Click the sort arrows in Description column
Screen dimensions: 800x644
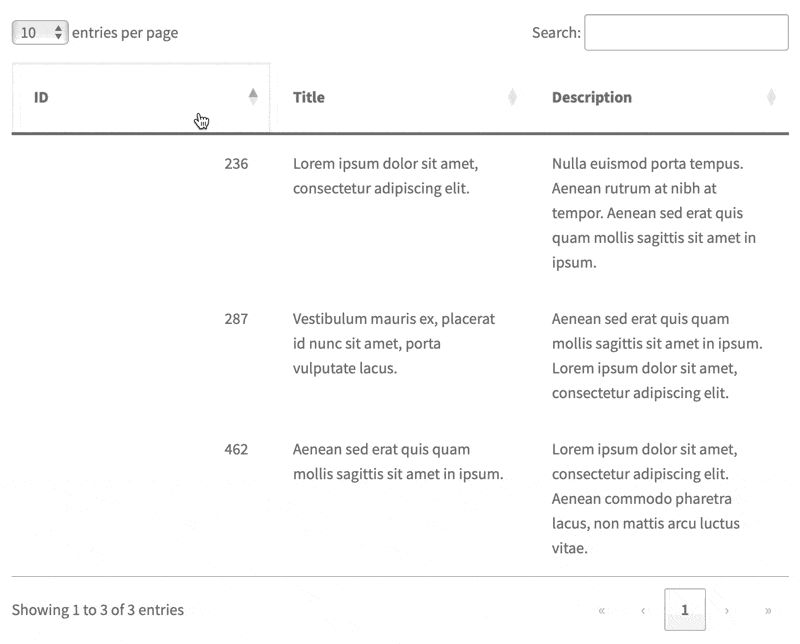point(771,97)
